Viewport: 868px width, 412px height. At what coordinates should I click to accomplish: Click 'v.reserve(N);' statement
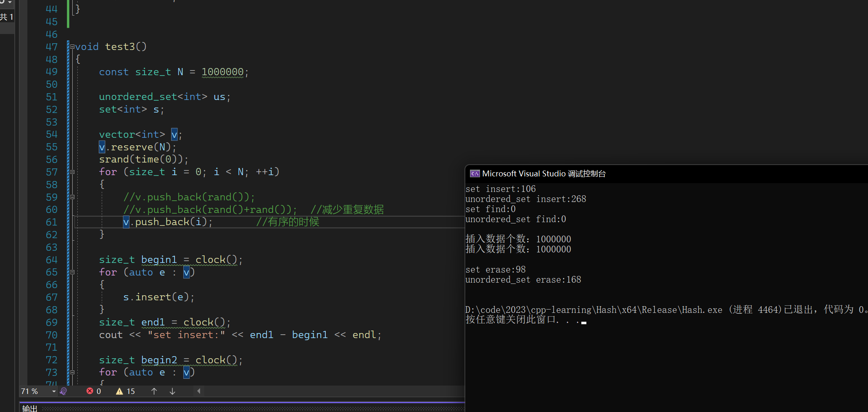coord(138,147)
